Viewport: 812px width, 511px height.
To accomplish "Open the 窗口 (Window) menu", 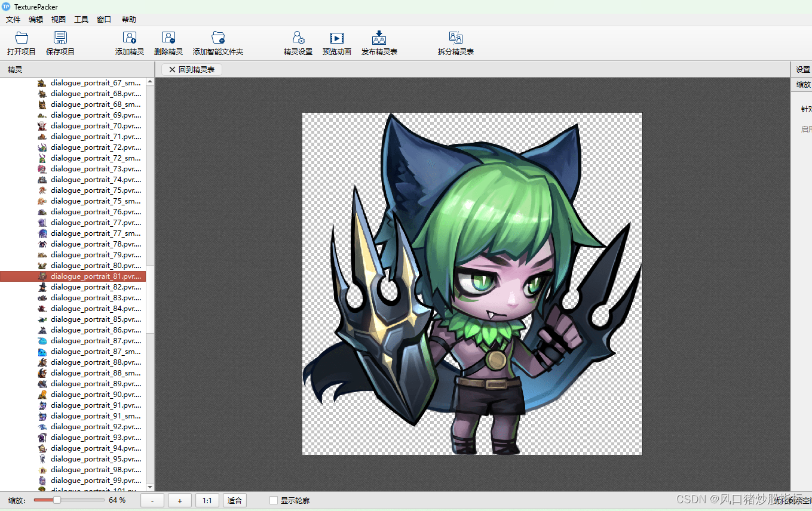I will [104, 20].
